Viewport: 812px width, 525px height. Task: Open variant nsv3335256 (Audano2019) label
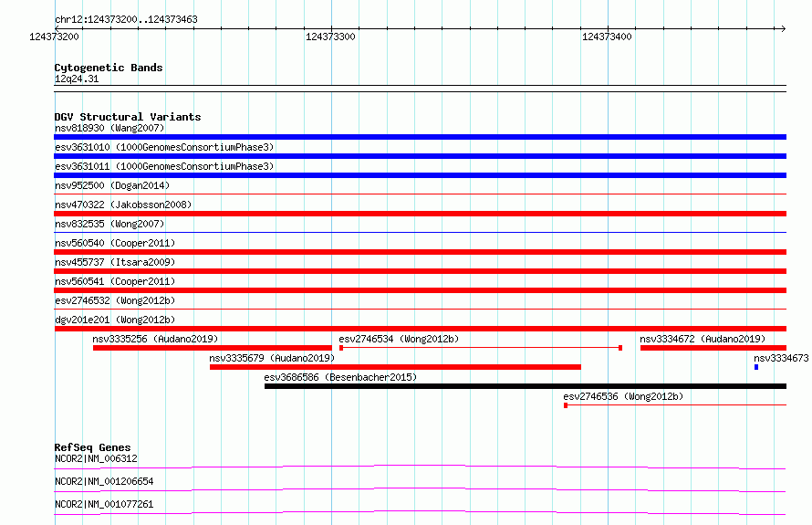(x=155, y=339)
